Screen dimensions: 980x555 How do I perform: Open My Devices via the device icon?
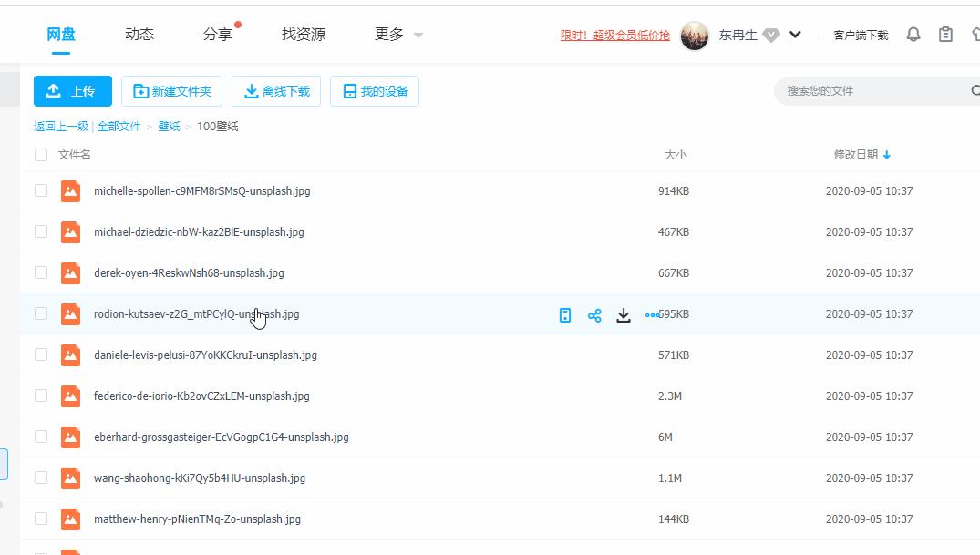tap(375, 90)
